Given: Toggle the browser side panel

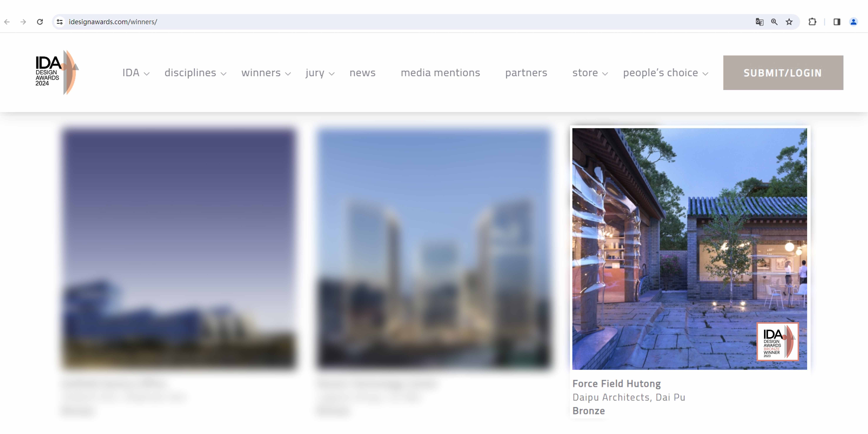Looking at the screenshot, I should click(837, 22).
